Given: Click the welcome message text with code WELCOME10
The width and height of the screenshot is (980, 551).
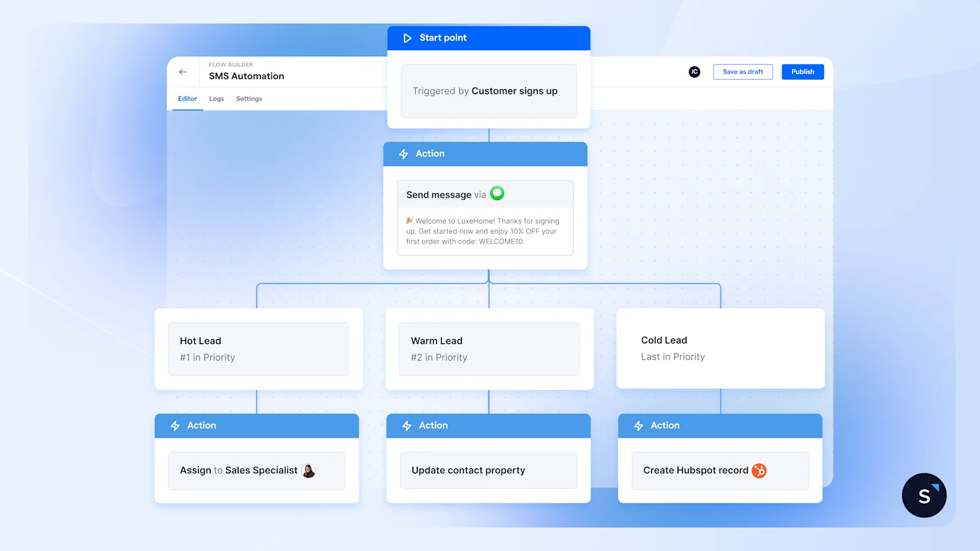Looking at the screenshot, I should (x=485, y=231).
